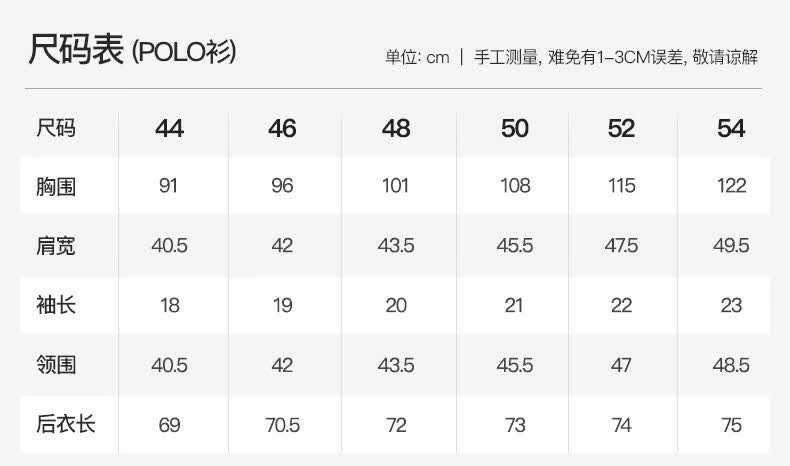Click the 单位: cm unit note
Image resolution: width=790 pixels, height=466 pixels.
click(417, 57)
